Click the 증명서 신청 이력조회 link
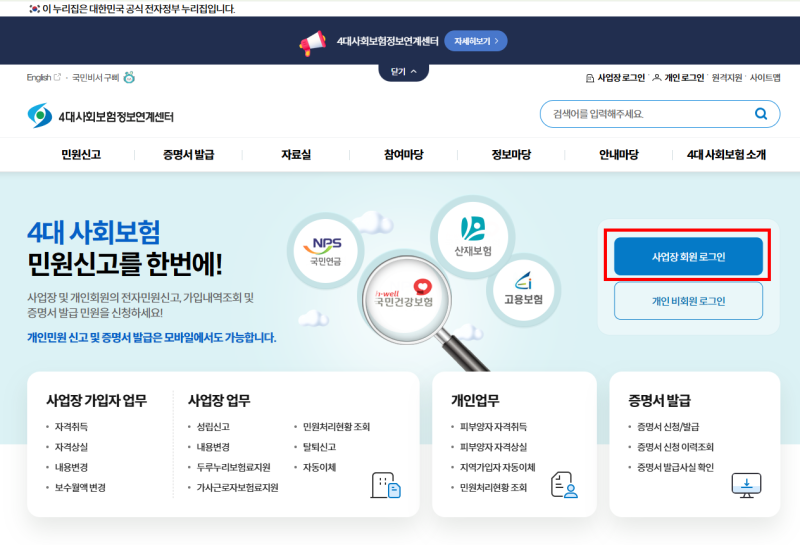 pyautogui.click(x=676, y=447)
